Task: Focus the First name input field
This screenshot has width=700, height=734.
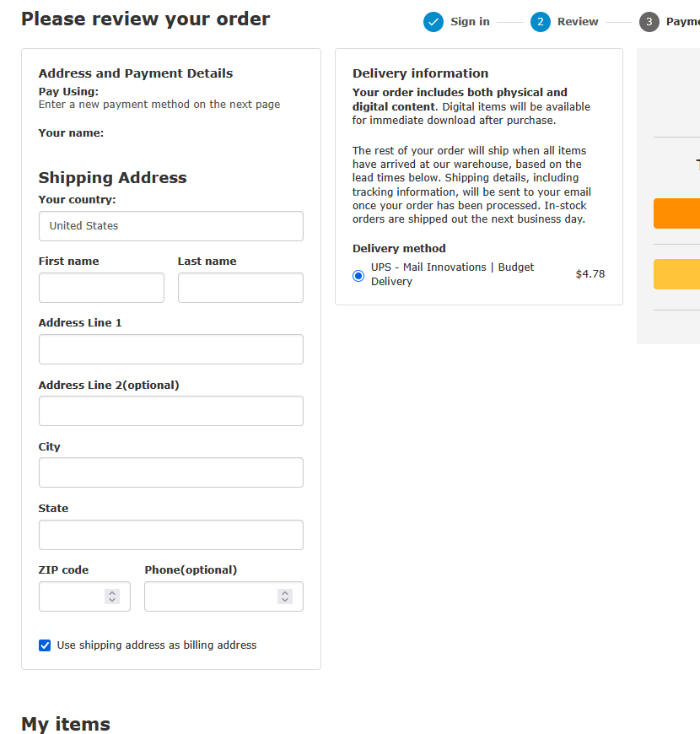Action: click(x=101, y=288)
